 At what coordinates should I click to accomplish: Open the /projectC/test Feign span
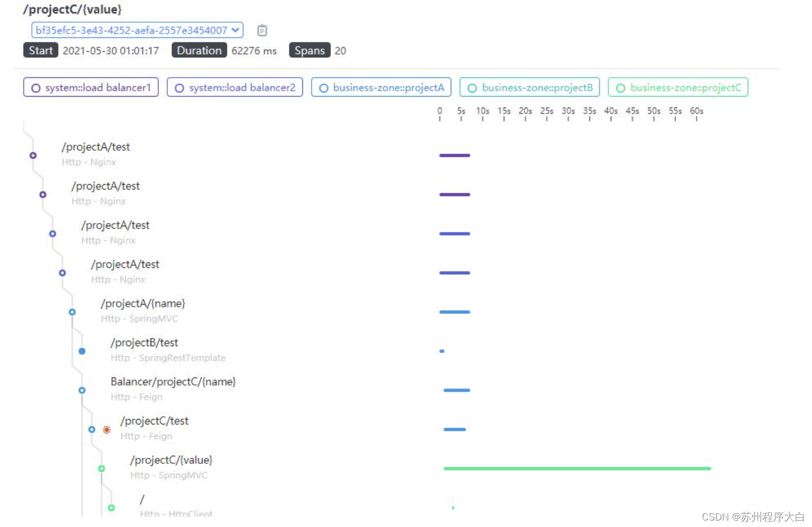(154, 428)
